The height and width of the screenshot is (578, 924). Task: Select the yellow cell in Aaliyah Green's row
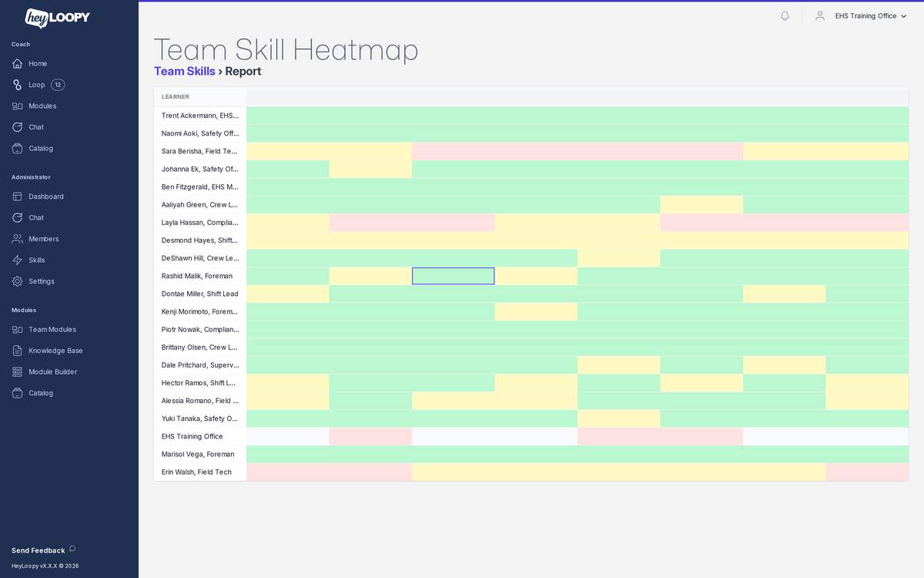701,204
